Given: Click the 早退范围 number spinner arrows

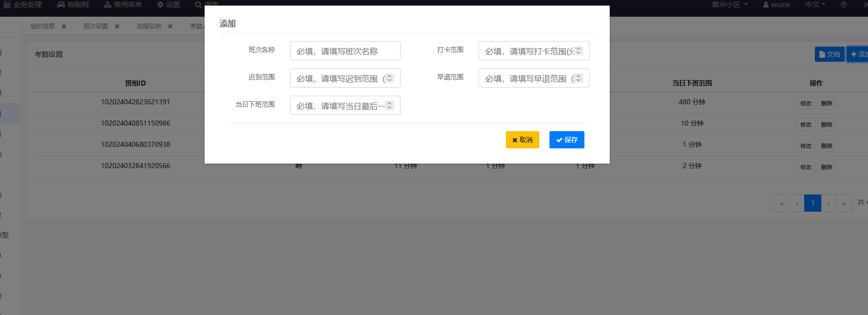Looking at the screenshot, I should (578, 78).
